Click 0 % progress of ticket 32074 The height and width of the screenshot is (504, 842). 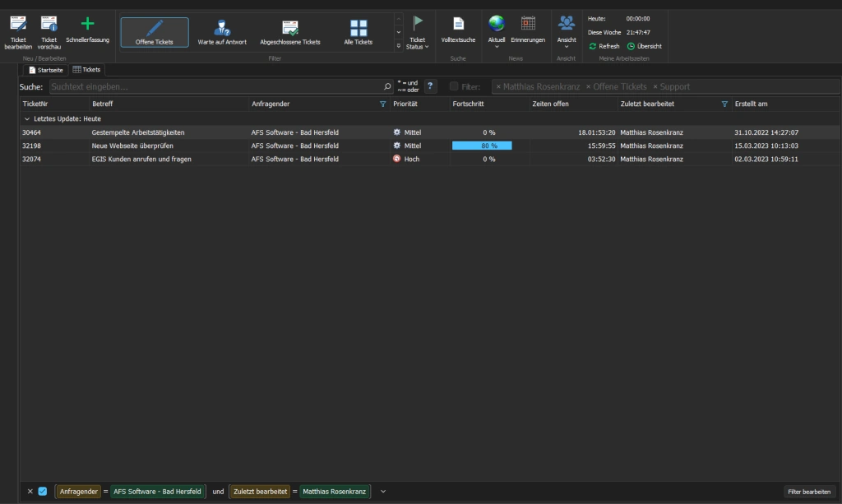(488, 159)
